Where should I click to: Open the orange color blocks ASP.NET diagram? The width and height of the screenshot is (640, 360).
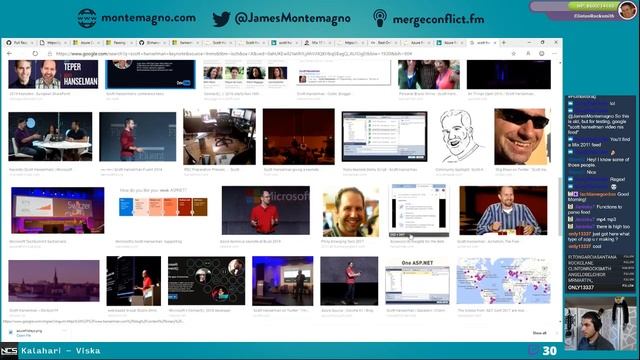point(163,207)
